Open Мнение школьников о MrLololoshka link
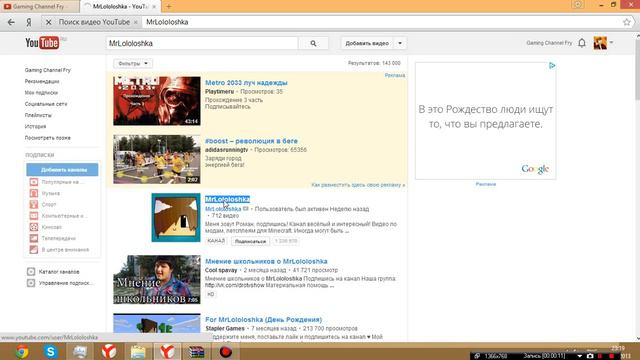 266,261
